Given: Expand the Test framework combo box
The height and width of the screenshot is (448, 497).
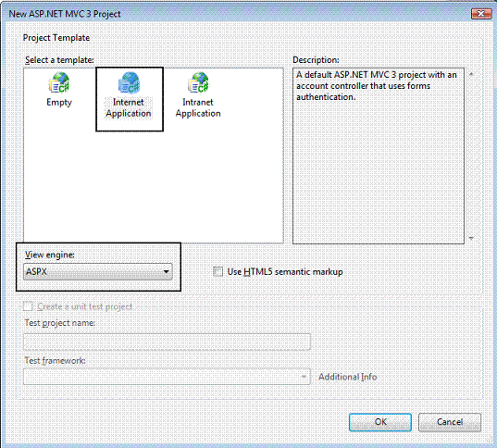Looking at the screenshot, I should [167, 377].
